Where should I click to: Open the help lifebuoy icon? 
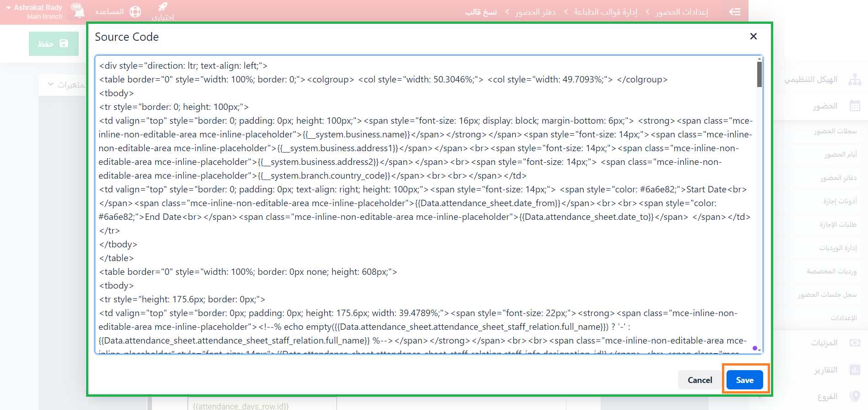click(135, 12)
